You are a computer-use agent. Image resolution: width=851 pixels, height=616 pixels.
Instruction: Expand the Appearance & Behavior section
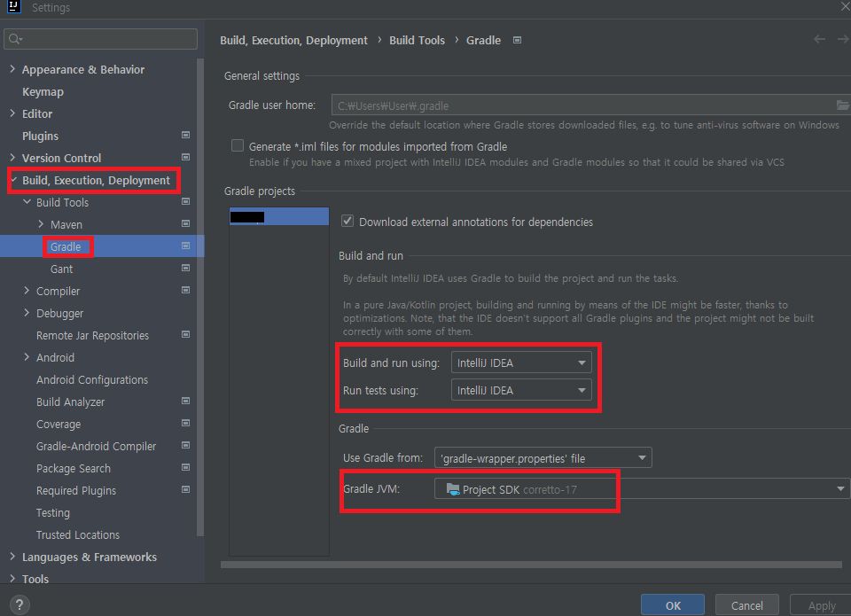(12, 69)
